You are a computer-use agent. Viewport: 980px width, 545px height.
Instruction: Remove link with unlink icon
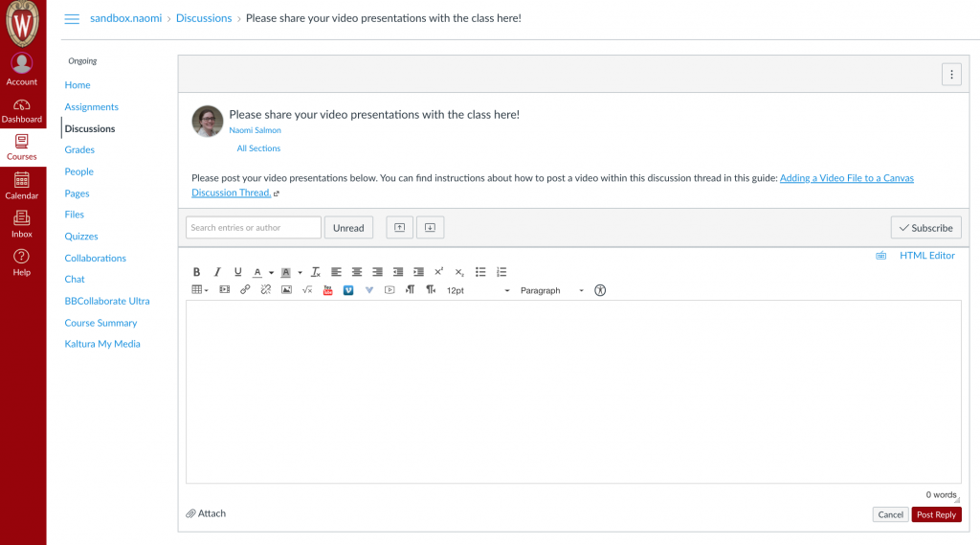point(266,289)
